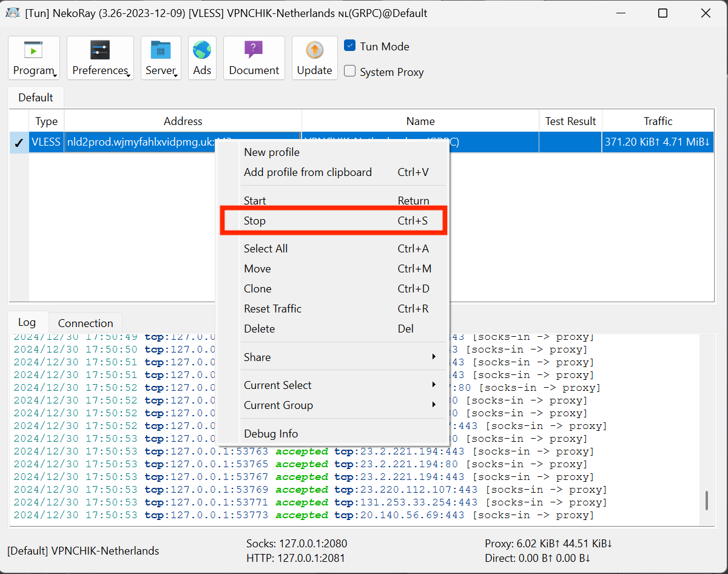Click the Traffic column header
The width and height of the screenshot is (728, 574).
point(658,121)
